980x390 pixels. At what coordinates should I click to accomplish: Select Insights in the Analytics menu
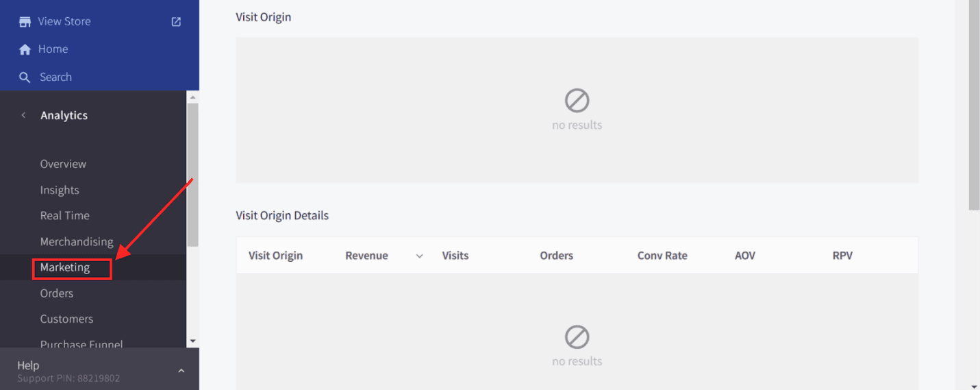[x=60, y=190]
